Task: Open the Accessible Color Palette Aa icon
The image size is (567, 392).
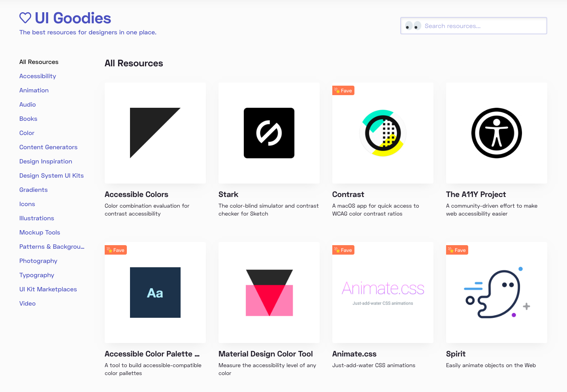Action: 155,293
